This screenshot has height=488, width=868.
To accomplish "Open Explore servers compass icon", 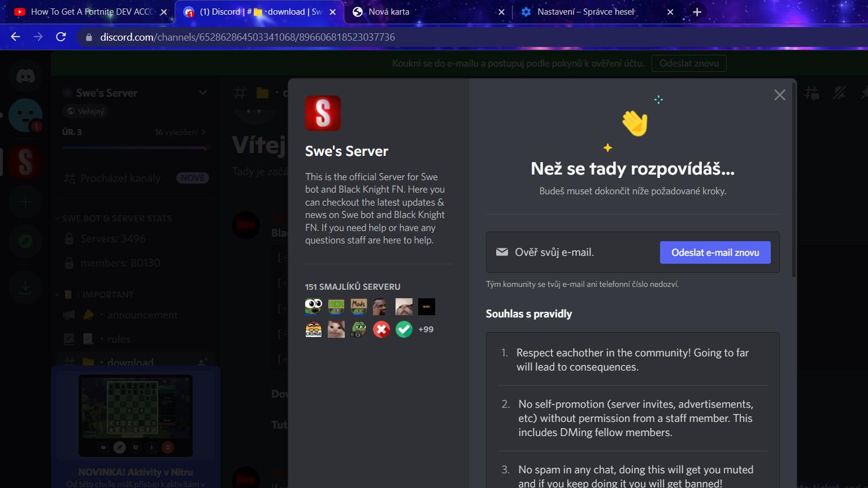I will [x=25, y=241].
